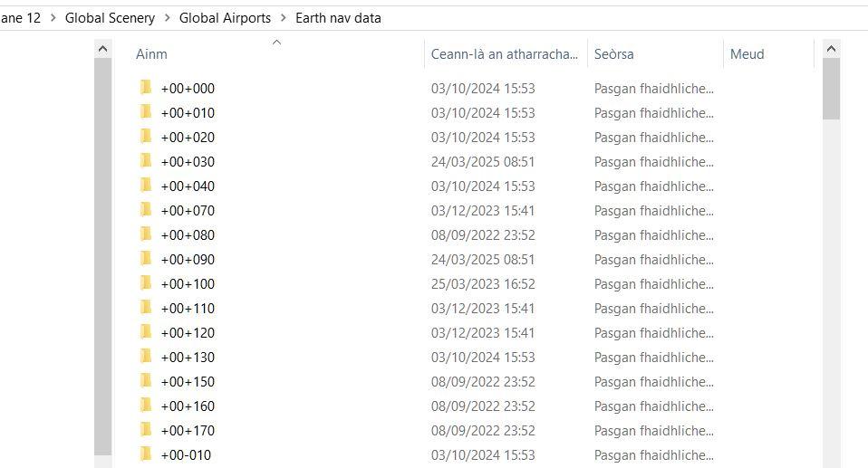
Task: Click the left pane scroll-up arrow
Action: pyautogui.click(x=102, y=49)
